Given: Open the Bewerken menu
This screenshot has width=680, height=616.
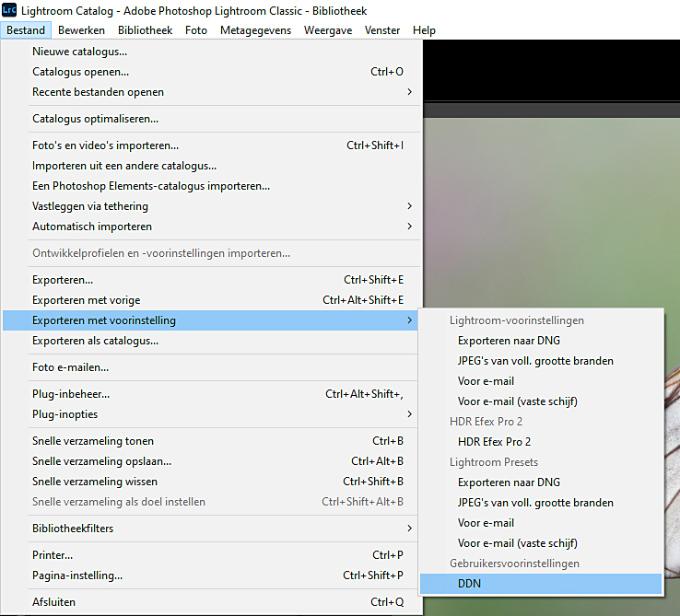Looking at the screenshot, I should (x=83, y=30).
